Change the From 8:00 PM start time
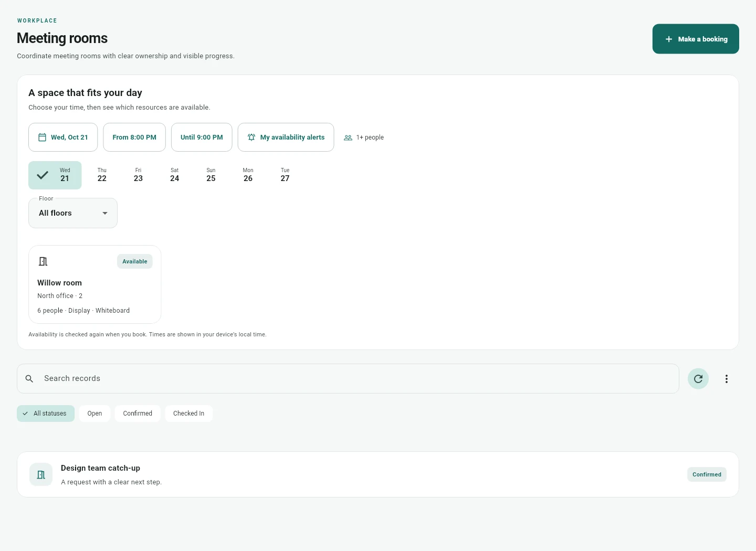The height and width of the screenshot is (551, 756). tap(134, 137)
